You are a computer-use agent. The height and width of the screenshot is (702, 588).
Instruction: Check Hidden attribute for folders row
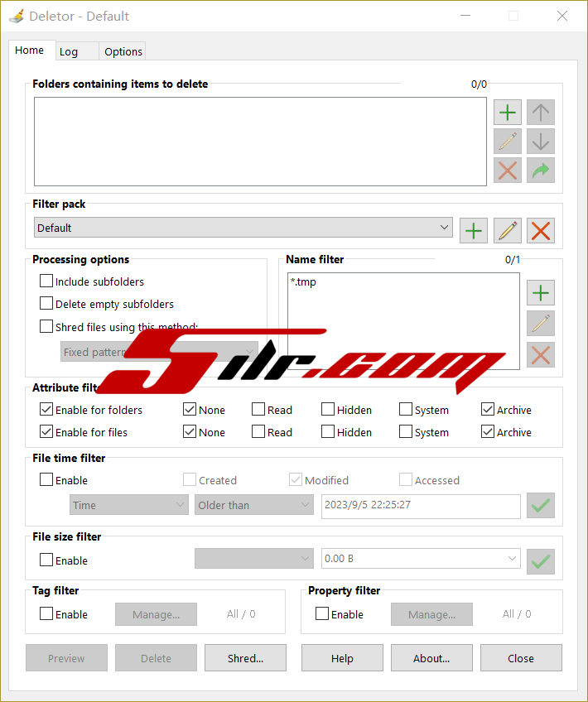coord(328,410)
